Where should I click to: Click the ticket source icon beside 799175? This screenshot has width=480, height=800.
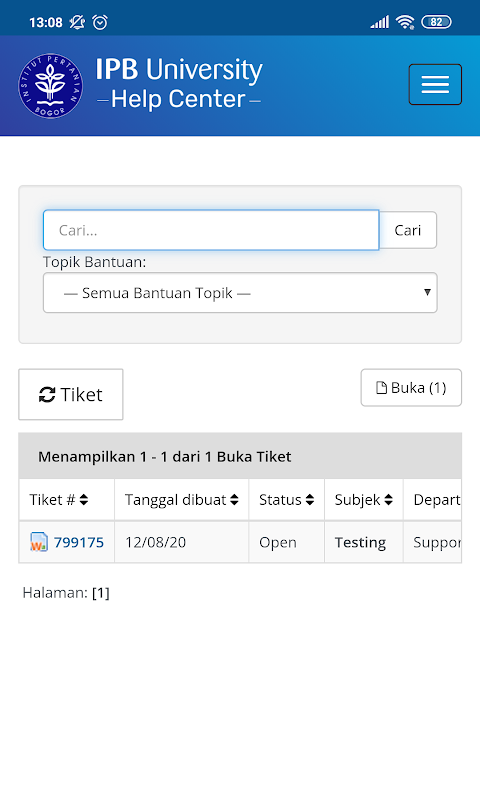pos(39,542)
